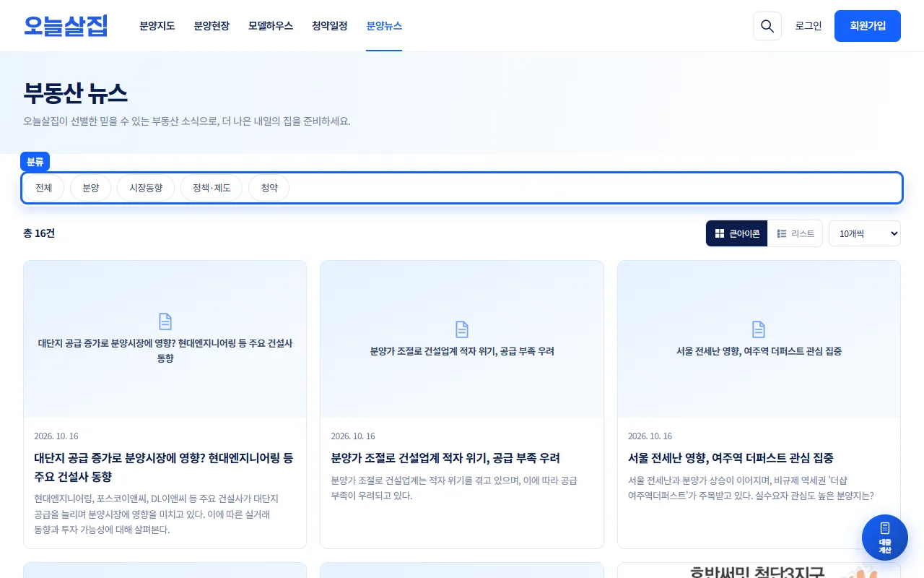The image size is (924, 578).
Task: Open article titled 대단지 공급 증가로 분양시장에 영향
Action: [164, 467]
